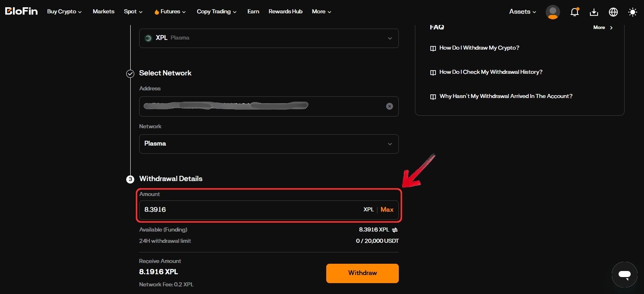Expand the Assets menu

coord(522,12)
